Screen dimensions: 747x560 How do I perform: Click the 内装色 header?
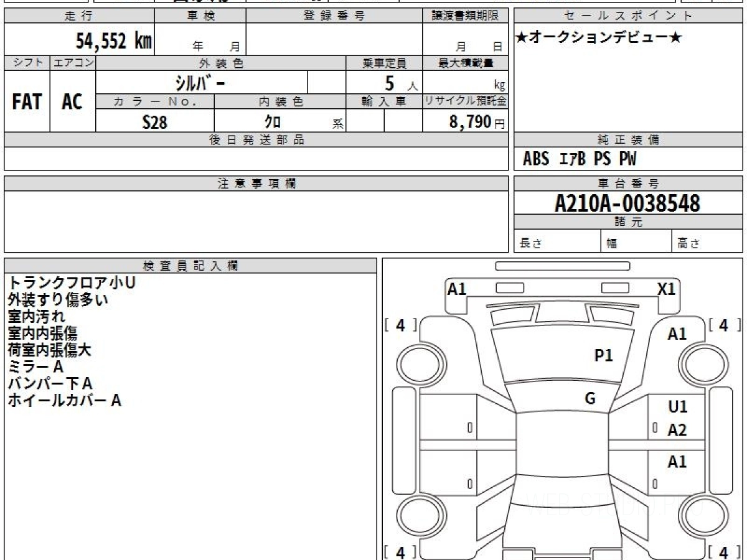[280, 102]
